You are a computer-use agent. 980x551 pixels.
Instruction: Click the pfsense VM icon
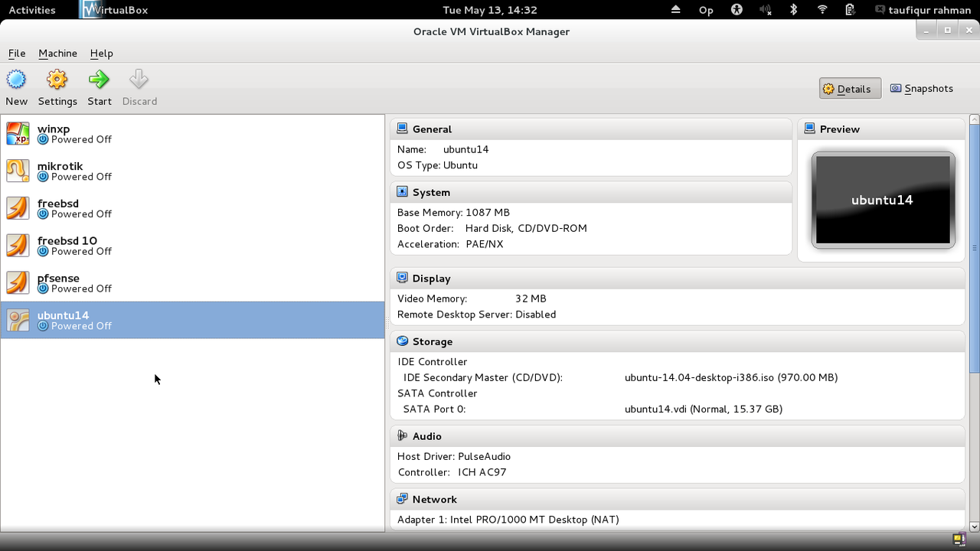coord(18,282)
